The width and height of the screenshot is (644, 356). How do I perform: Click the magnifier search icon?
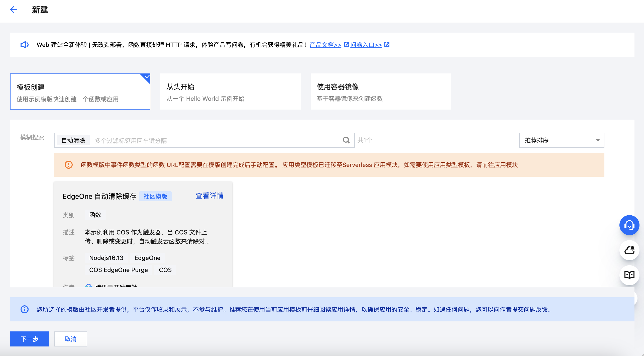[x=346, y=140]
